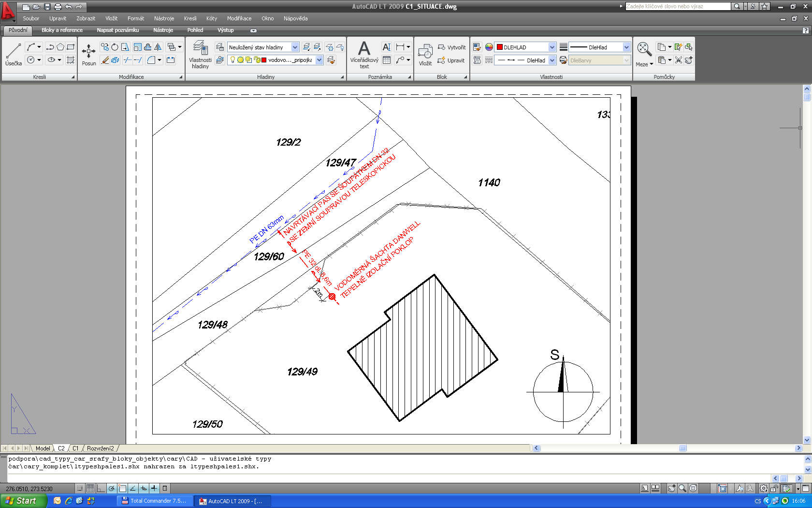Click the cut scissors icon in Pomůcky
812x508 pixels.
(679, 60)
